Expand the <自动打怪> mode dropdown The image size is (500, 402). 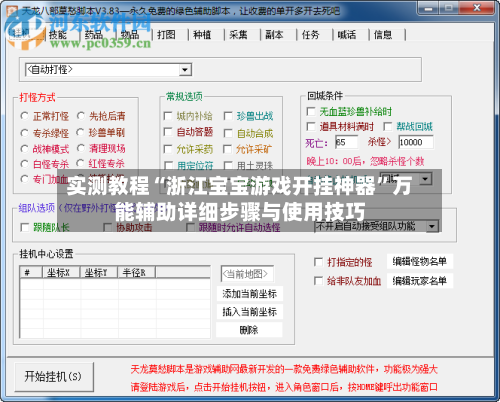(x=185, y=70)
